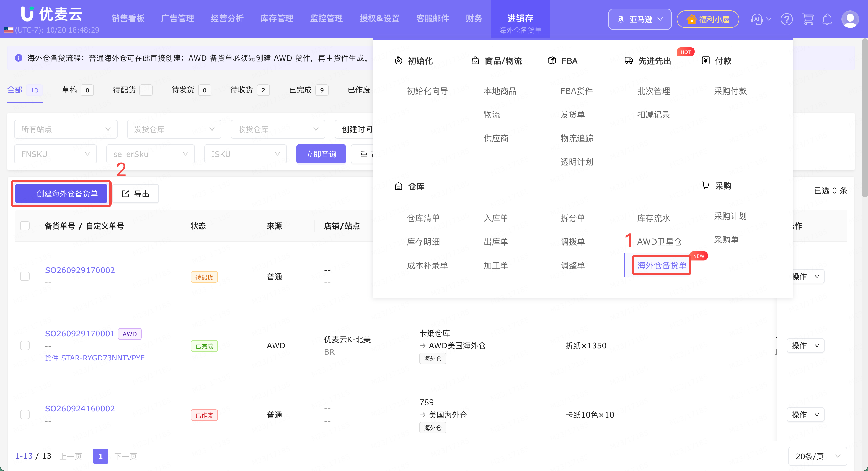Open the 库存管理 top menu
This screenshot has width=868, height=471.
(x=277, y=19)
